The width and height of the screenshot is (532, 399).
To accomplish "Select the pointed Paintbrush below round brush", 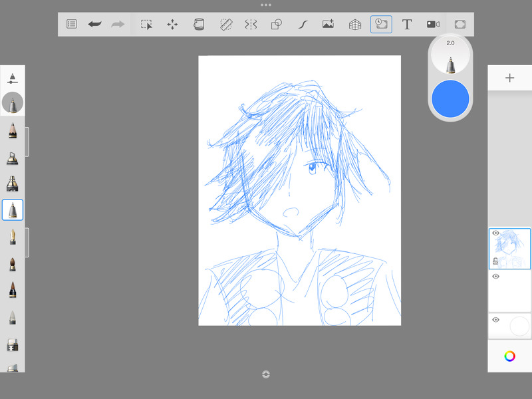I will (13, 290).
